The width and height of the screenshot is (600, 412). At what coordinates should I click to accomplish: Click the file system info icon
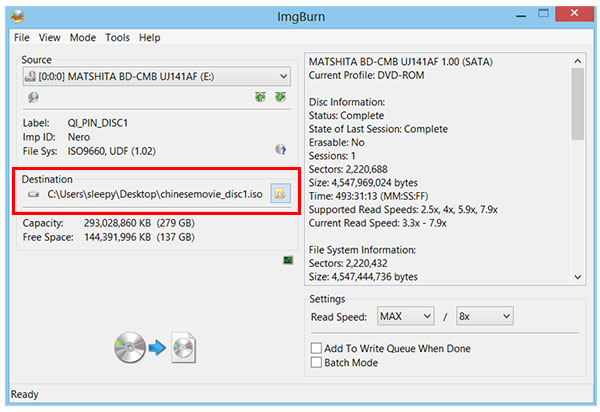coord(281,150)
